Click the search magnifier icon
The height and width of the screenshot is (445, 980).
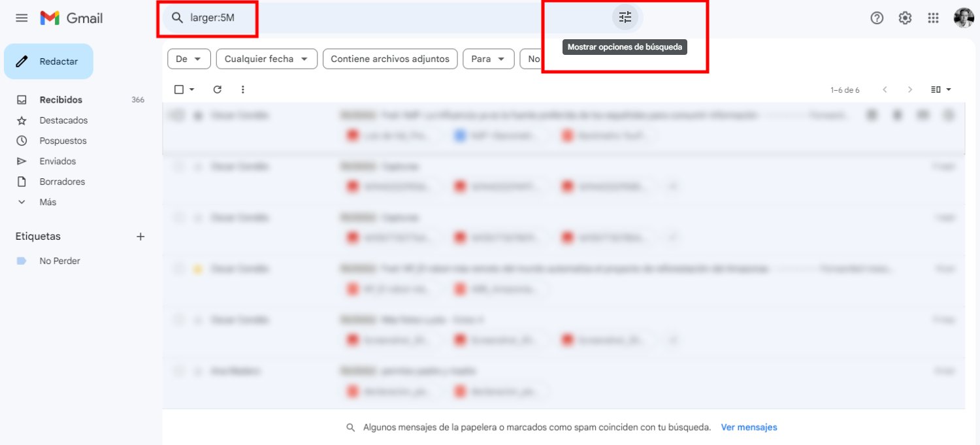177,18
